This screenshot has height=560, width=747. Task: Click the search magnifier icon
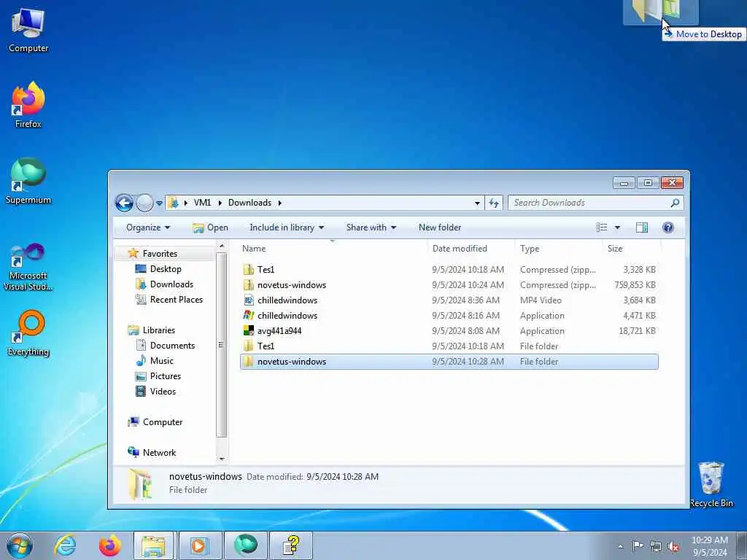[675, 203]
